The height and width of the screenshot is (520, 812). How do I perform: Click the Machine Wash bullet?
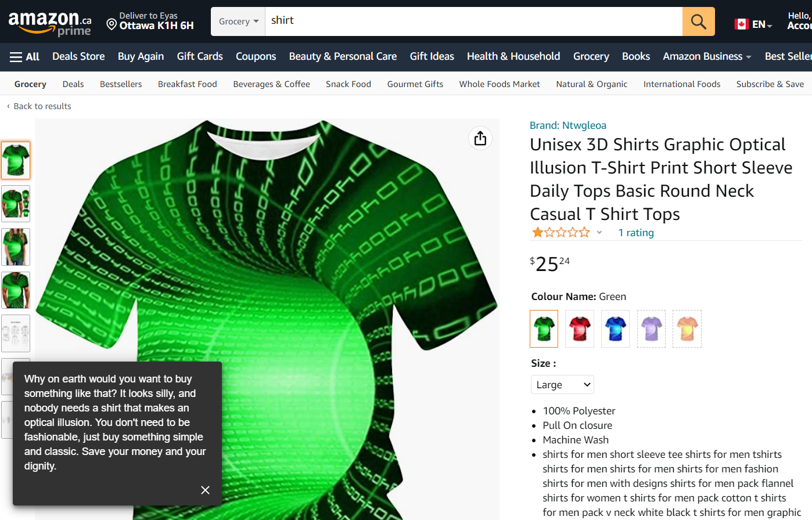(x=576, y=440)
